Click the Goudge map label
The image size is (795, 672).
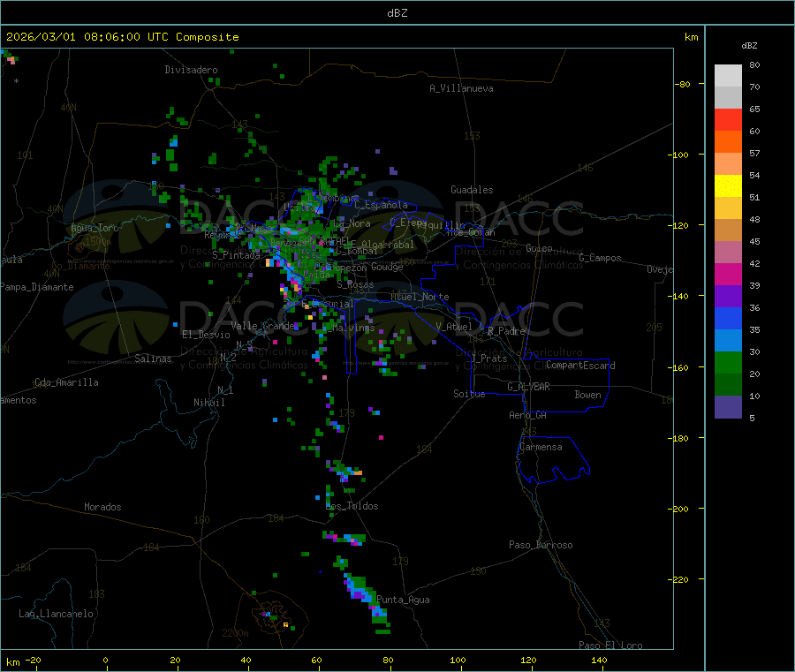pyautogui.click(x=387, y=267)
